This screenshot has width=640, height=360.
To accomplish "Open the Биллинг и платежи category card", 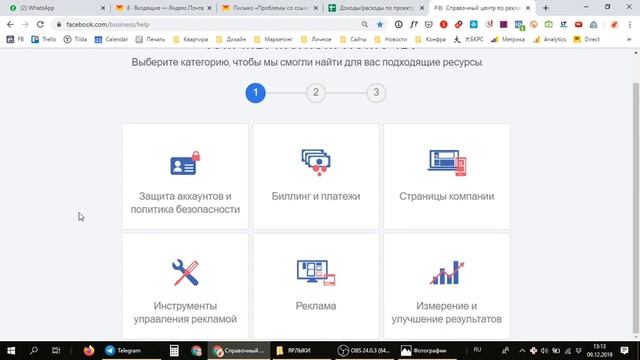I will tap(316, 176).
